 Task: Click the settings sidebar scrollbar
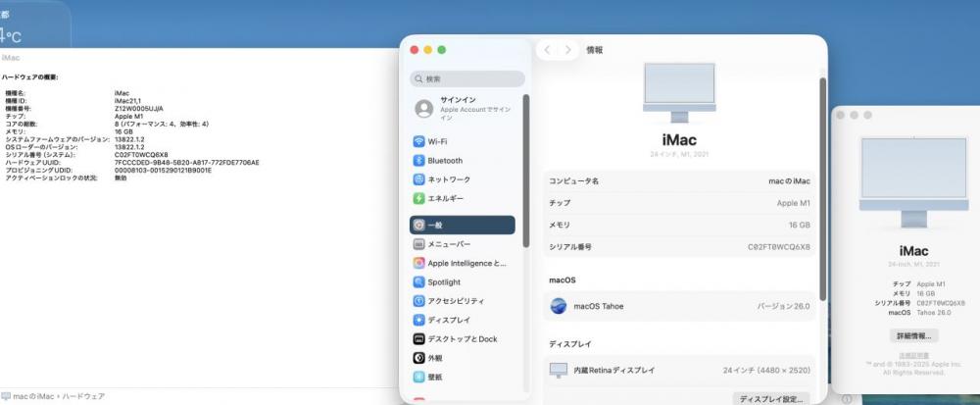(526, 171)
